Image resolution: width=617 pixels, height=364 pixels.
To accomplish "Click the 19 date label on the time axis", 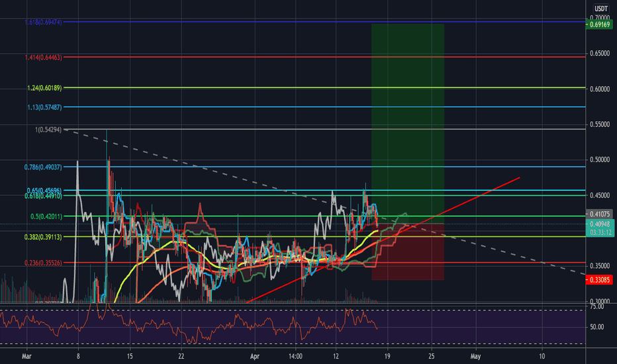I will 387,357.
